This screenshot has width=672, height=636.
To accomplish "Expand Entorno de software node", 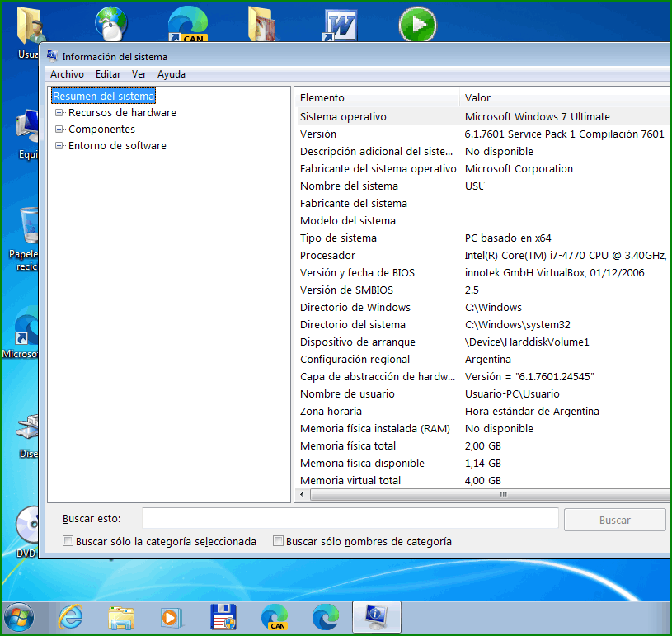I will 59,145.
